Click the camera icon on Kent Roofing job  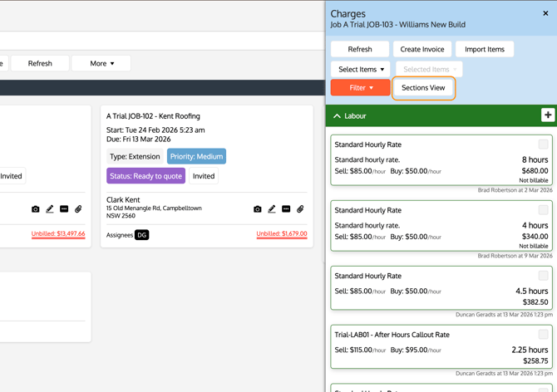257,209
